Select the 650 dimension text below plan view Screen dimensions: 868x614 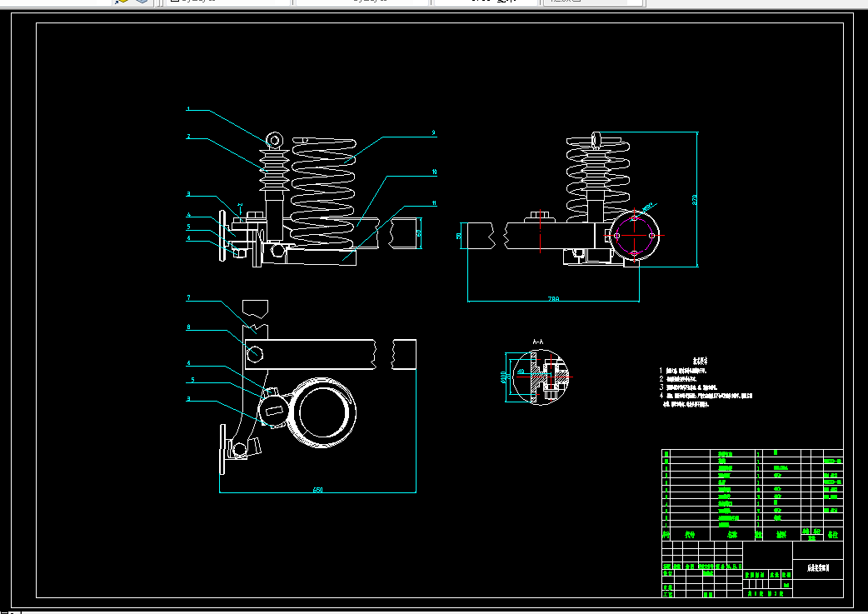point(317,489)
